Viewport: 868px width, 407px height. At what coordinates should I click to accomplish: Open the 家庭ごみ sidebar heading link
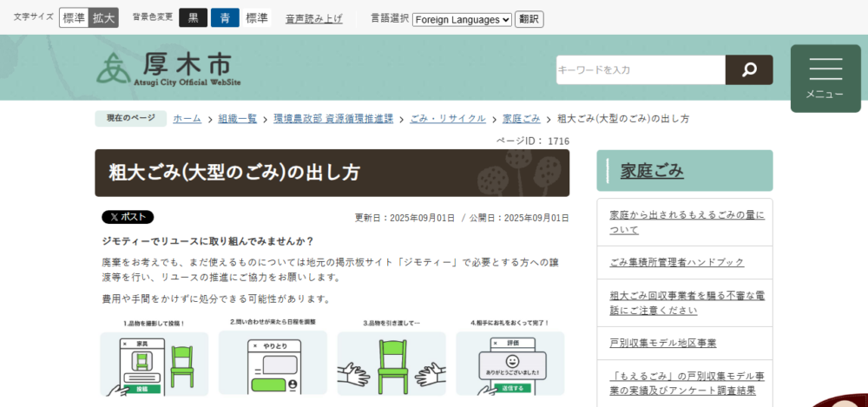(x=652, y=171)
